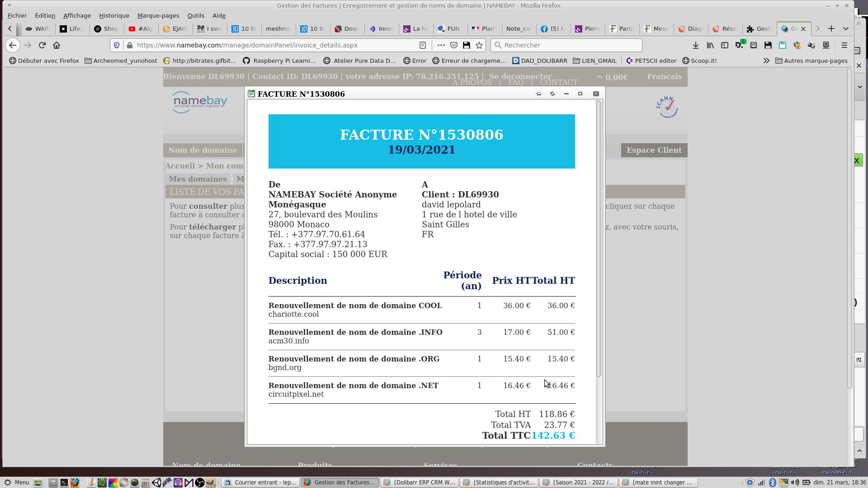This screenshot has height=488, width=868.
Task: Open the Espace Client button
Action: [x=654, y=150]
